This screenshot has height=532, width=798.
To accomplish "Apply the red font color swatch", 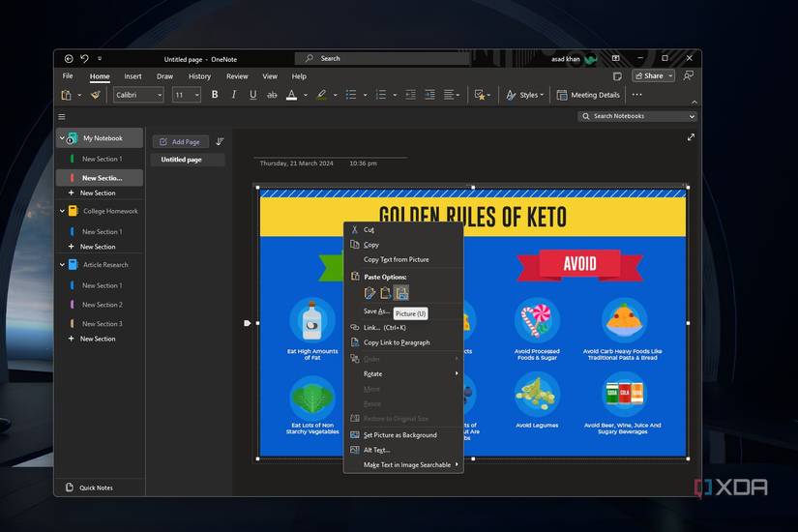I will pos(291,95).
